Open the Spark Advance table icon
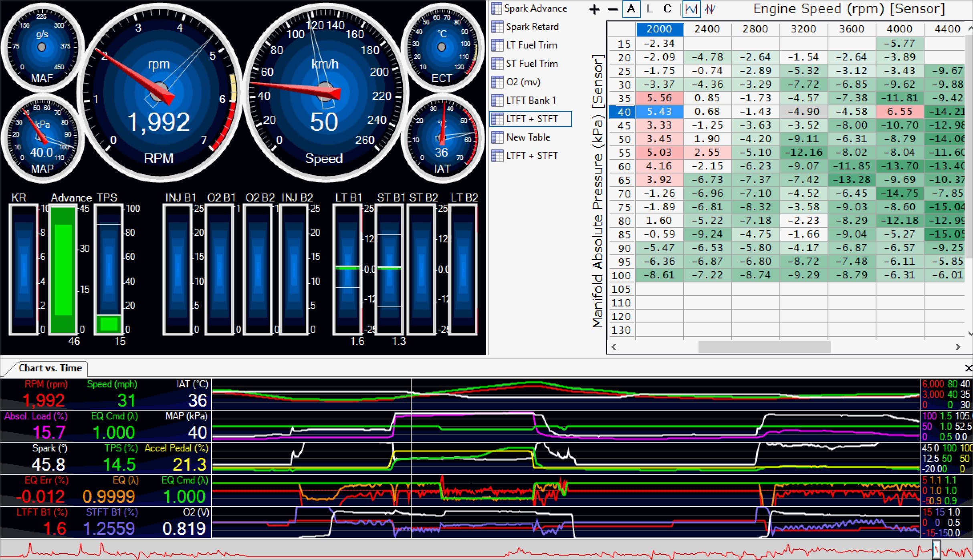Screen dimensions: 973x560 pos(497,8)
